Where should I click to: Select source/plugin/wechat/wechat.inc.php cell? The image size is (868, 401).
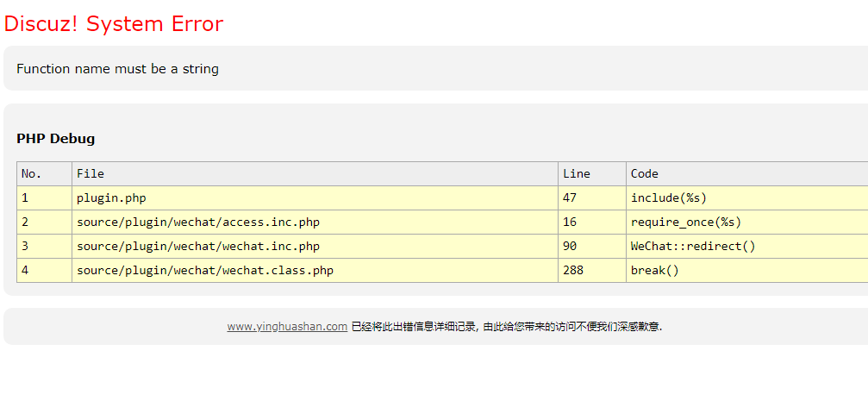(315, 246)
